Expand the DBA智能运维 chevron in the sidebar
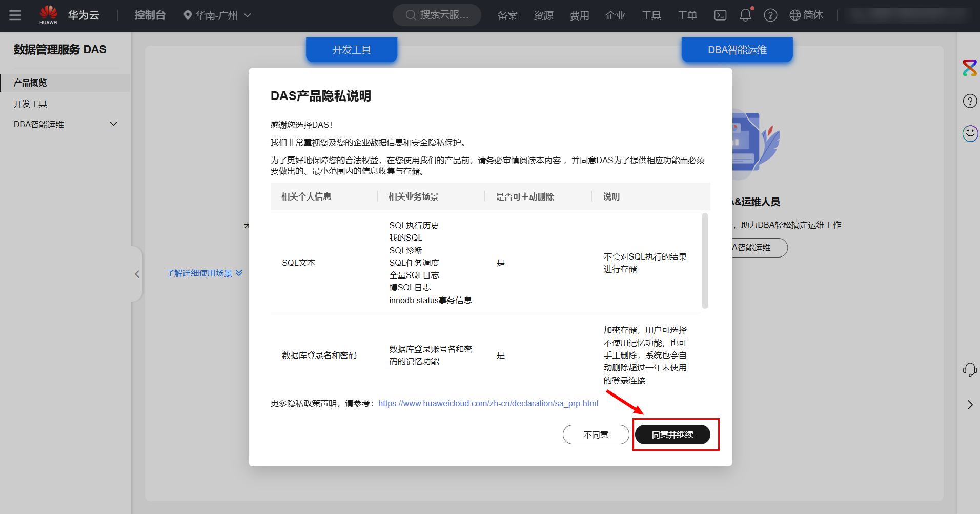The height and width of the screenshot is (514, 980). coord(114,124)
